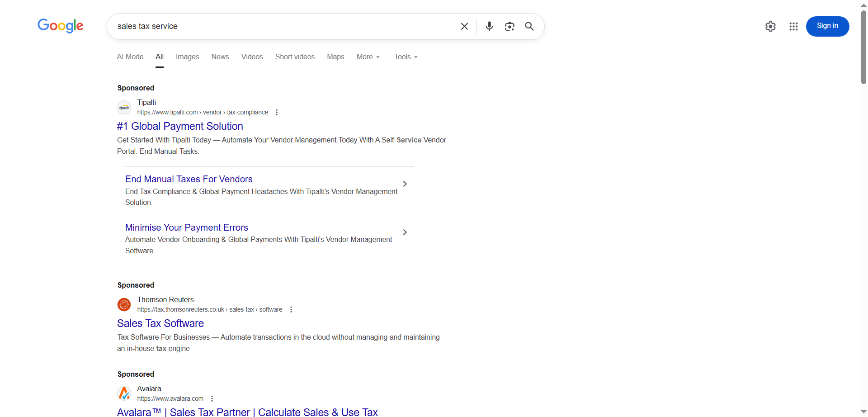Click the scrollbar down arrow
The height and width of the screenshot is (417, 868).
coord(863,412)
